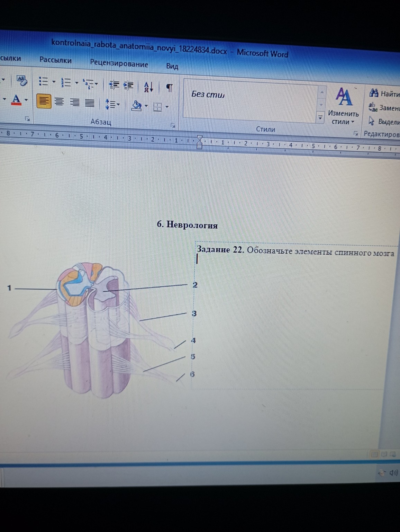Expand the styles gallery more button
Image resolution: width=400 pixels, height=532 pixels.
[320, 118]
